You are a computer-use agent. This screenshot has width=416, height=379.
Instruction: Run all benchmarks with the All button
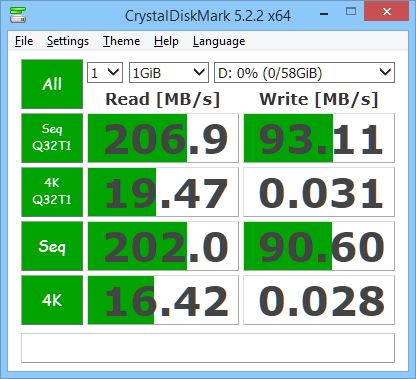[x=52, y=84]
